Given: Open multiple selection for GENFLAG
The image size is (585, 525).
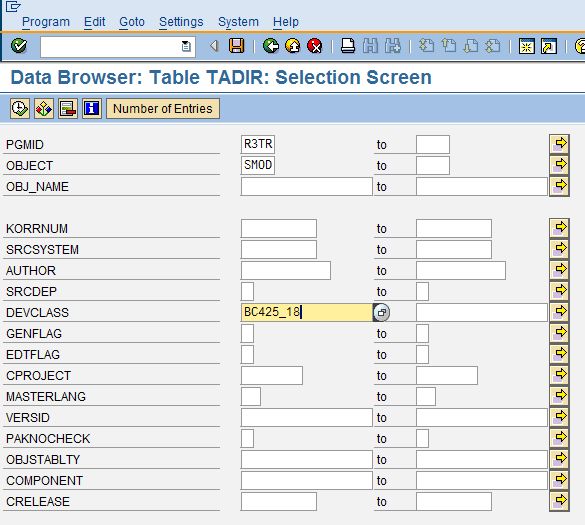Looking at the screenshot, I should pos(559,333).
